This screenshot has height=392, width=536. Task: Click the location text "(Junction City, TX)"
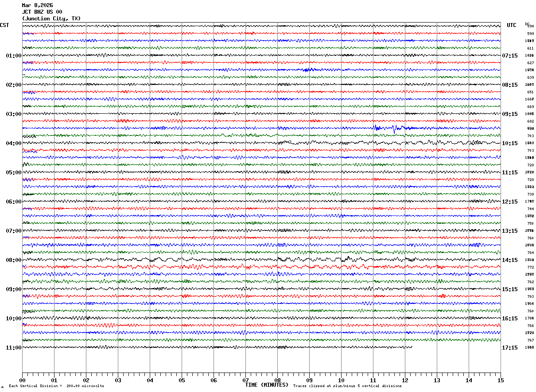tap(51, 19)
